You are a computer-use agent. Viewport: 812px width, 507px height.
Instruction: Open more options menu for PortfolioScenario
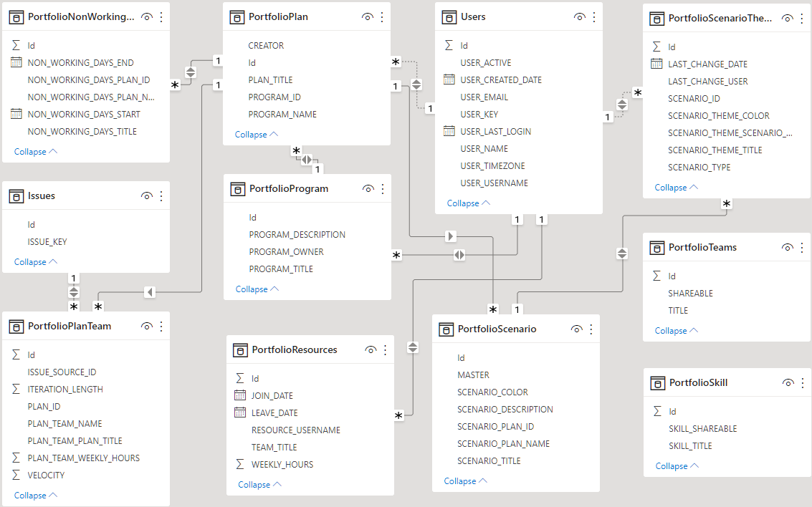coord(591,329)
